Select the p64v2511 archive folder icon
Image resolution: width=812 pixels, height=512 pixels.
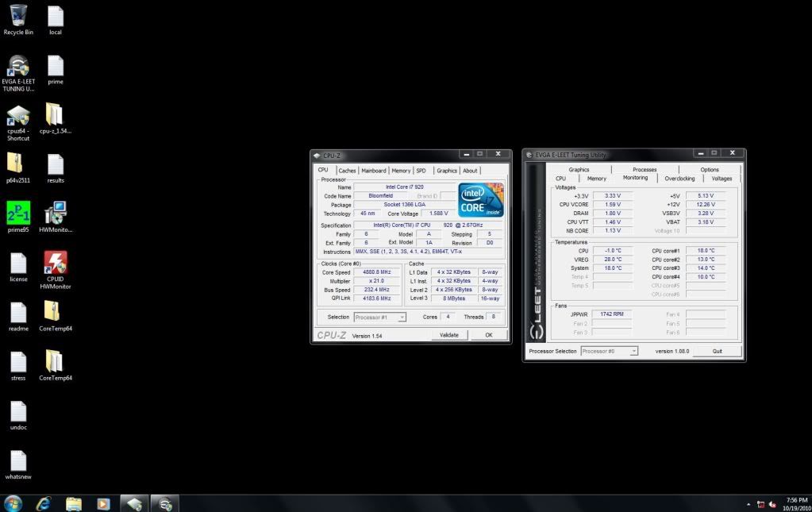[18, 167]
